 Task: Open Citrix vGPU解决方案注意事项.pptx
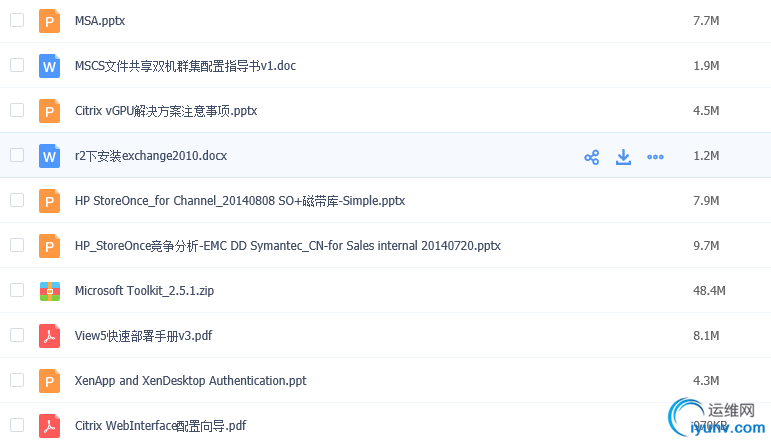(166, 111)
